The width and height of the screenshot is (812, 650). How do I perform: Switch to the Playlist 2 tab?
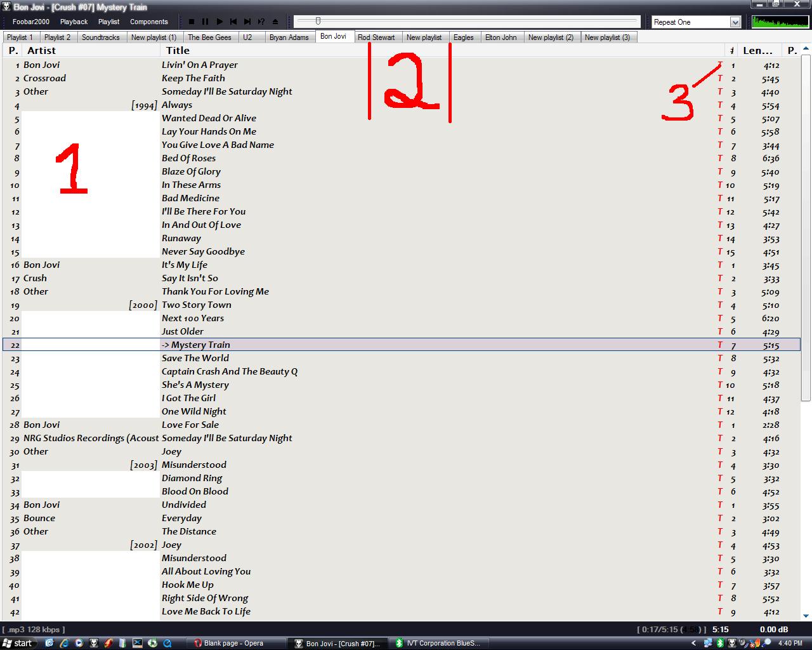point(58,37)
